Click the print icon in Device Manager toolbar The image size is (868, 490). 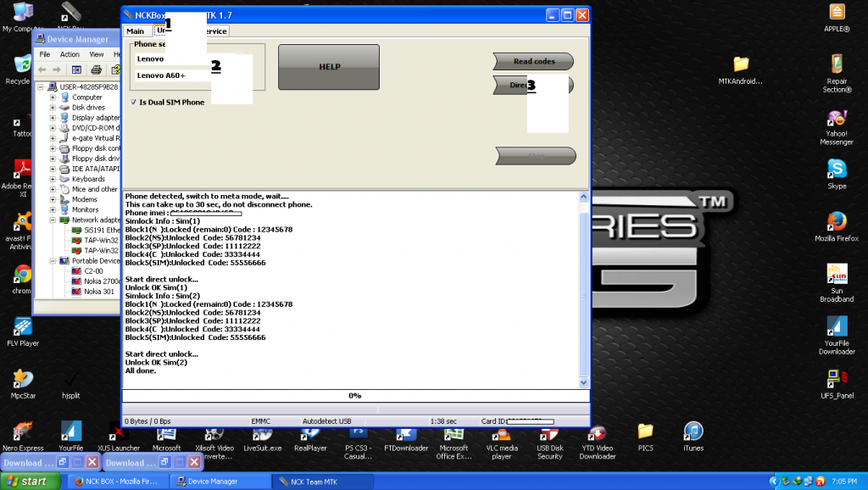tap(96, 70)
